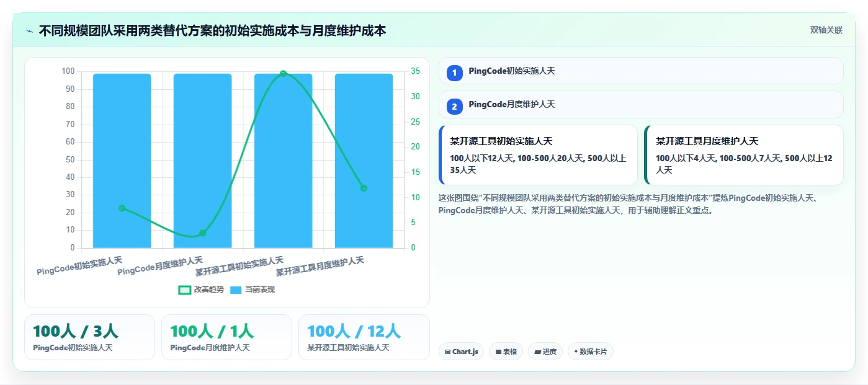This screenshot has height=385, width=868.
Task: Click the 数据卡片 sparkle icon
Action: (x=576, y=352)
